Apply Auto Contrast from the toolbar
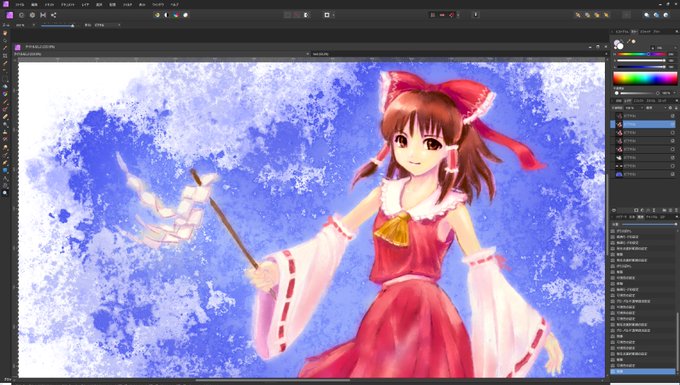This screenshot has width=680, height=385. 167,15
